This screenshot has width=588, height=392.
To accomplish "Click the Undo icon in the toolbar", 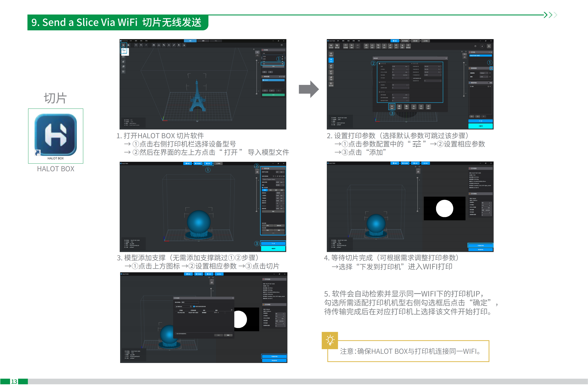I will pyautogui.click(x=141, y=45).
